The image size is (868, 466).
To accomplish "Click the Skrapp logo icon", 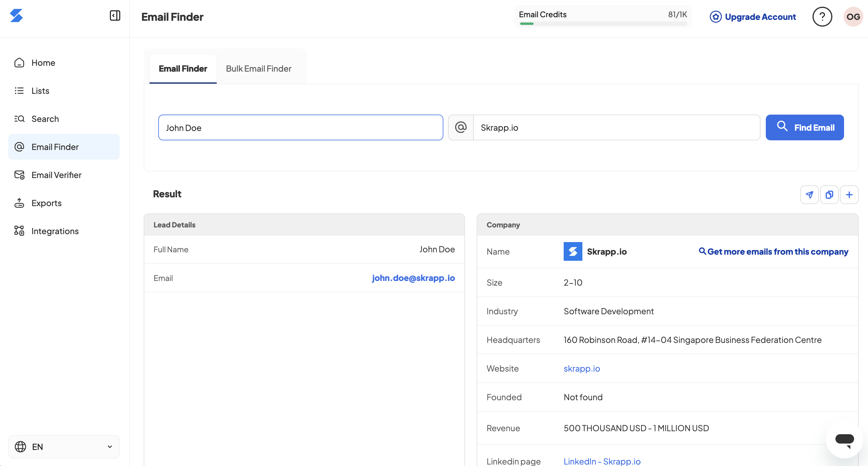I will click(x=16, y=15).
